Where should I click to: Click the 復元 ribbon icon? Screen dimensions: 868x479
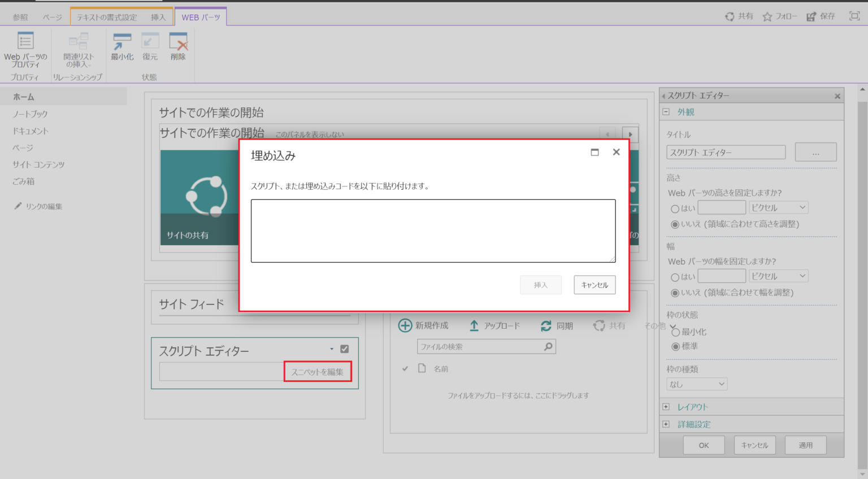150,42
